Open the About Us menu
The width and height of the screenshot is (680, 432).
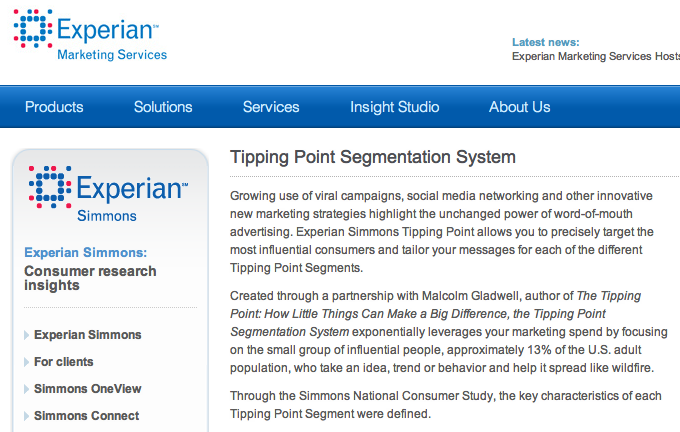tap(519, 107)
